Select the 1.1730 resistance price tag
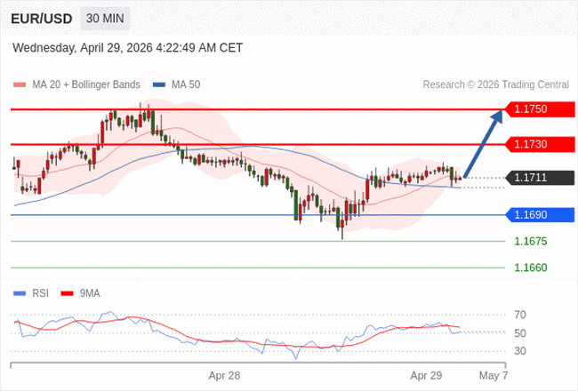578x392 pixels. point(540,144)
